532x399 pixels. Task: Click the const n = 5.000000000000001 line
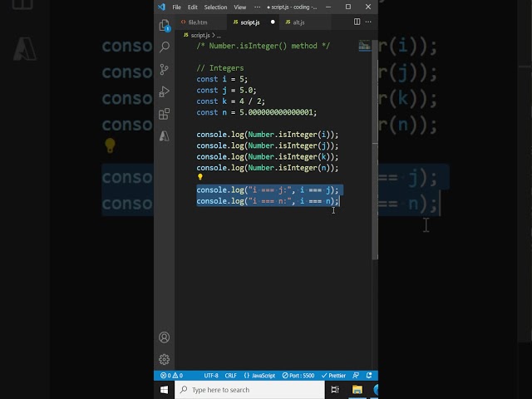[257, 112]
